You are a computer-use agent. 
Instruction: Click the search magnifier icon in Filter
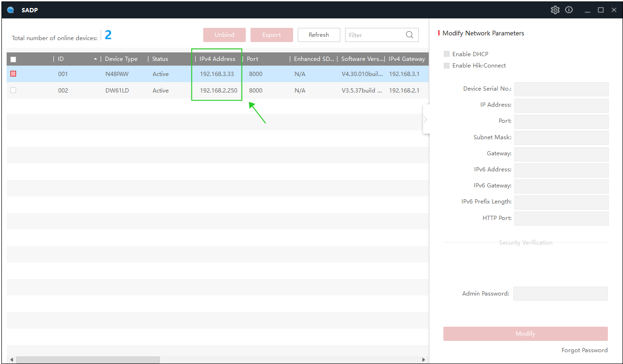[x=409, y=35]
